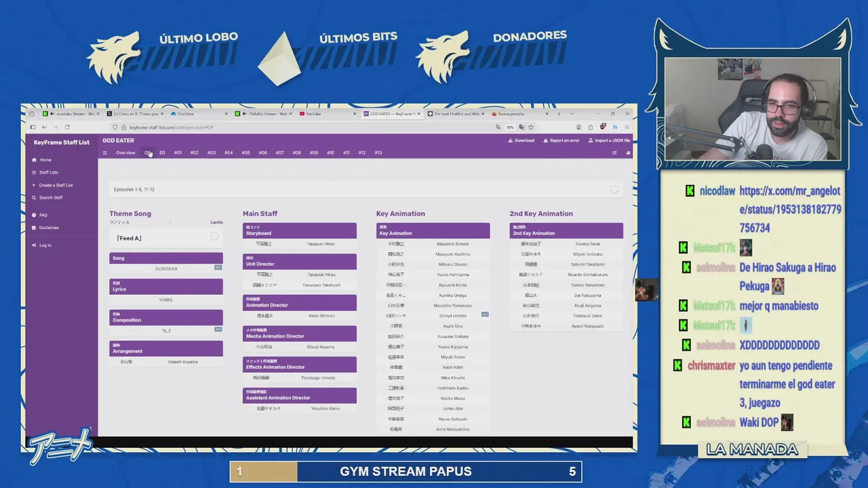Click the note icon on Feed A card
This screenshot has width=868, height=488.
214,236
